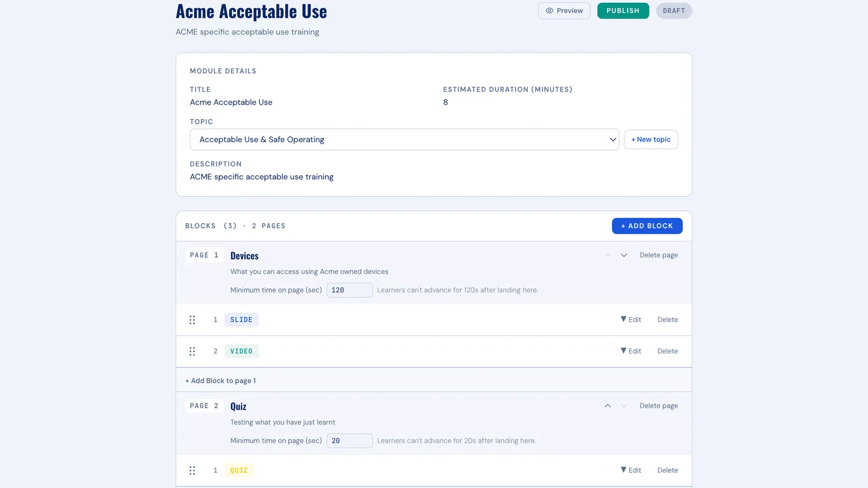Screen dimensions: 868x488
Task: Grab drag handle of SLIDE block
Action: click(192, 320)
